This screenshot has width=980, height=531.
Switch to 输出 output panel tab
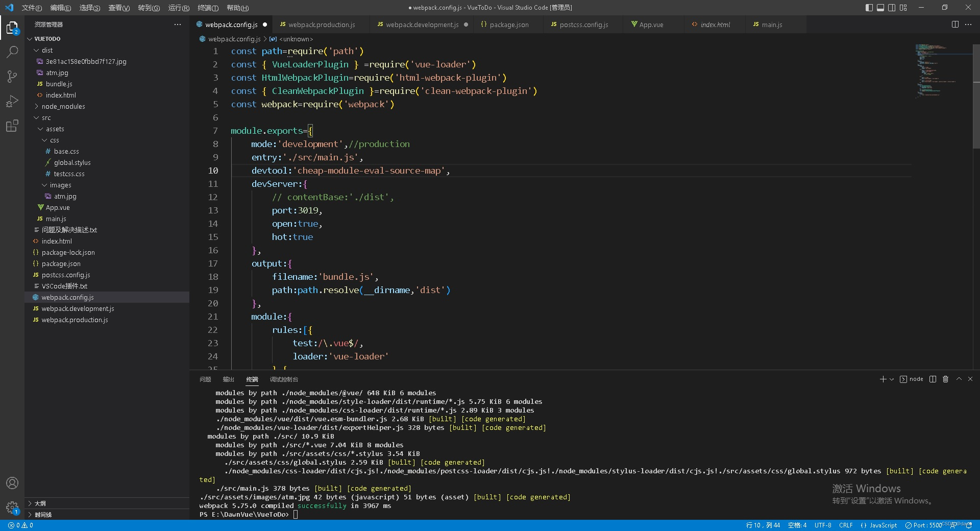tap(228, 379)
